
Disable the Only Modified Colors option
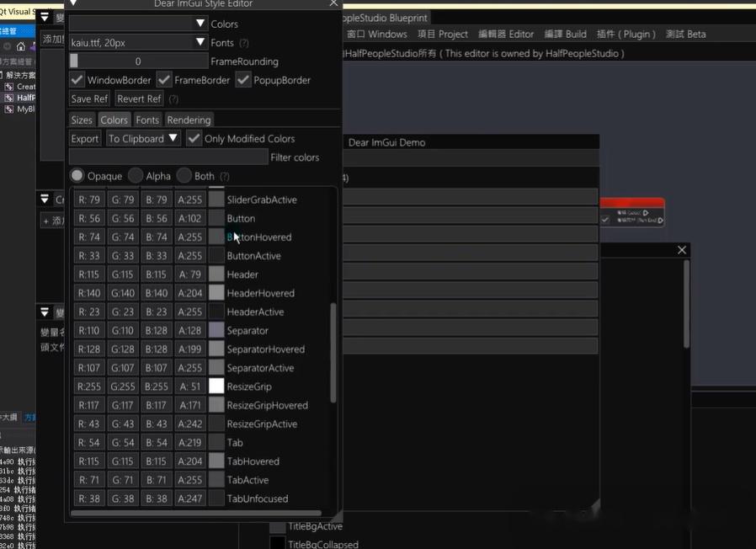(x=193, y=138)
